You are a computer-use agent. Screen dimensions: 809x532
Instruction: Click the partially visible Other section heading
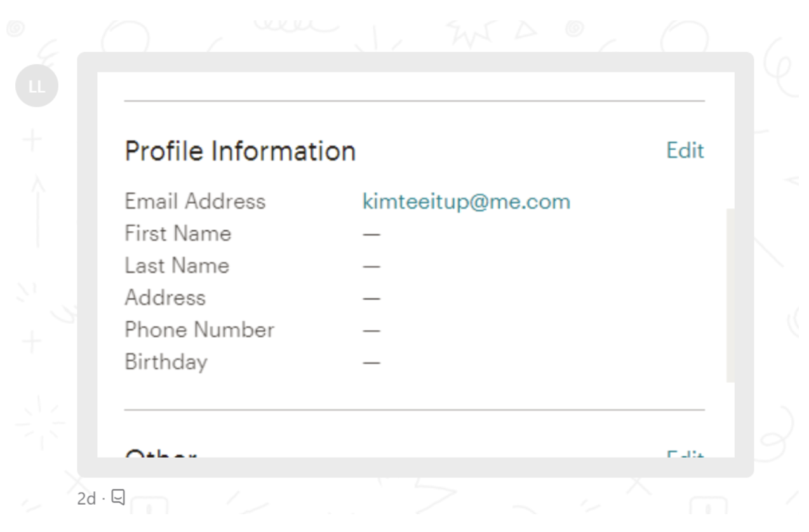[x=161, y=454]
